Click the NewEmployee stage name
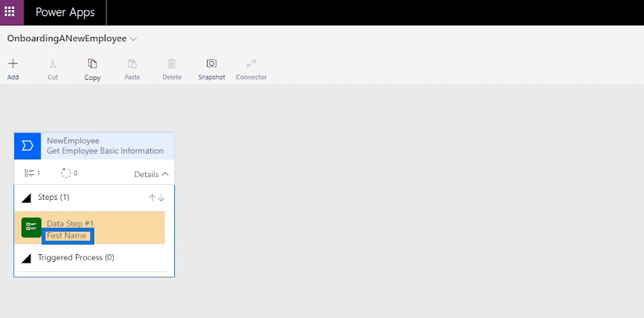 coord(73,141)
